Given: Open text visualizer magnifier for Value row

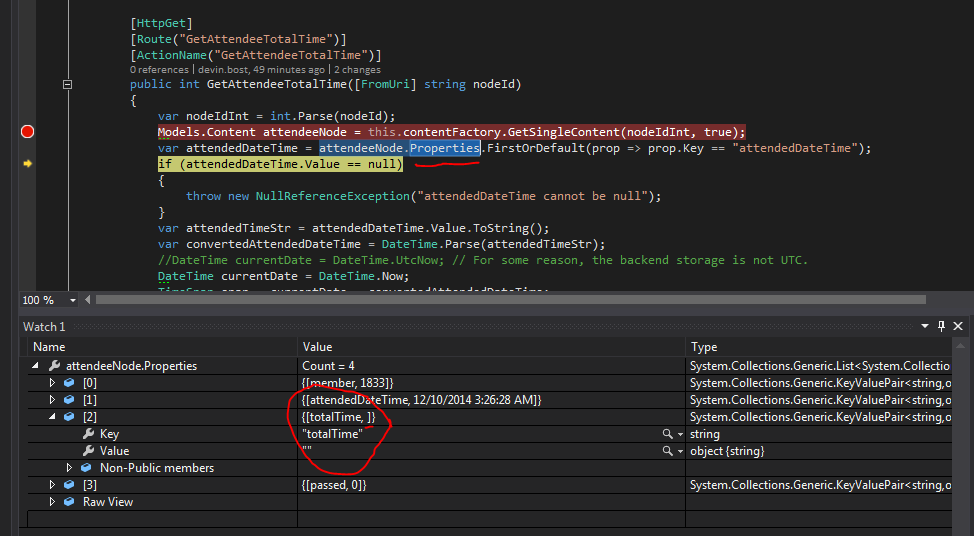Looking at the screenshot, I should [667, 451].
